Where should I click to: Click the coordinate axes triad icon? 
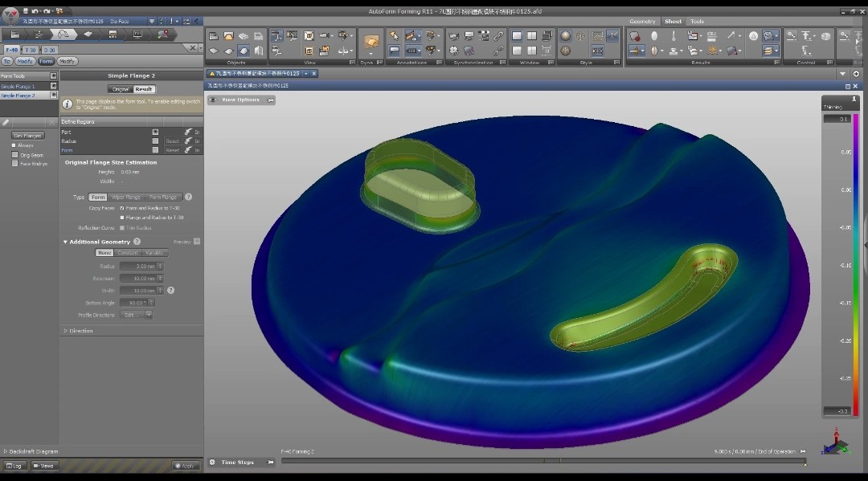click(837, 441)
